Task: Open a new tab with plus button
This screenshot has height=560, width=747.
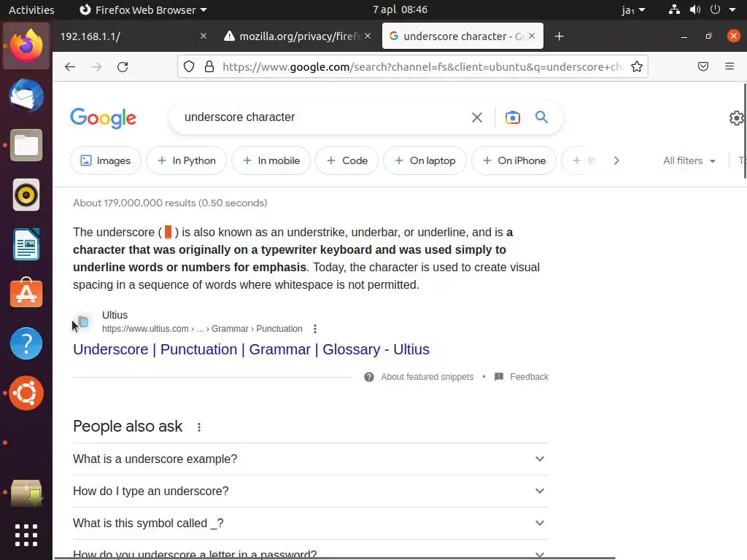Action: click(560, 36)
